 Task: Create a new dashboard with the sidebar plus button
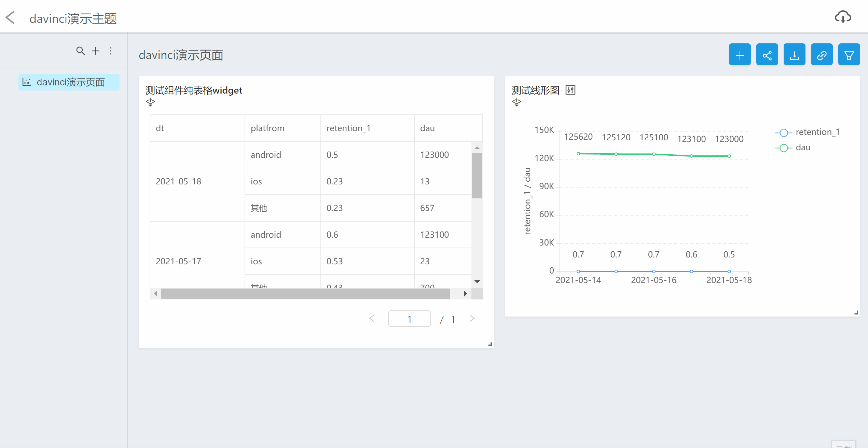(x=95, y=51)
